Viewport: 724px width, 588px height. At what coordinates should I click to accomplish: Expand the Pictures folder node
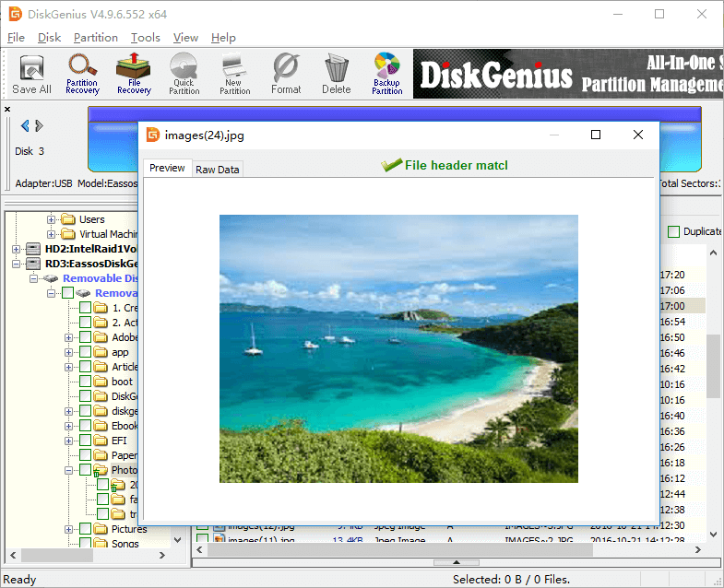68,529
